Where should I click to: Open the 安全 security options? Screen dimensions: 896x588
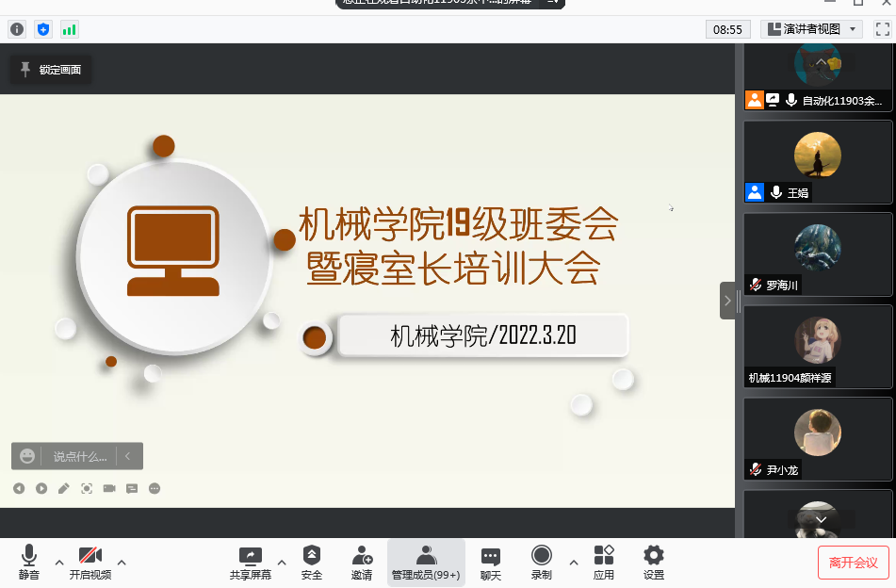[x=311, y=563]
